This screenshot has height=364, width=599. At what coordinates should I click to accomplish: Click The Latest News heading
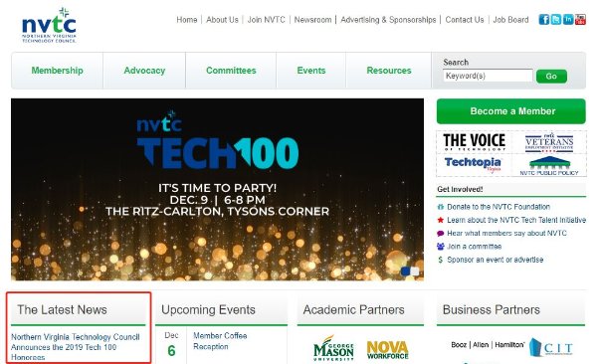click(62, 309)
